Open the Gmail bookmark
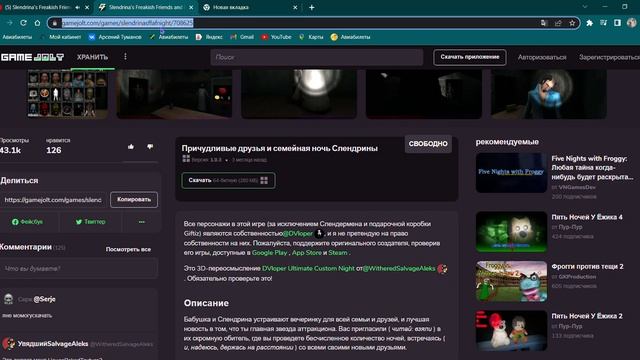640x360 pixels. point(242,37)
